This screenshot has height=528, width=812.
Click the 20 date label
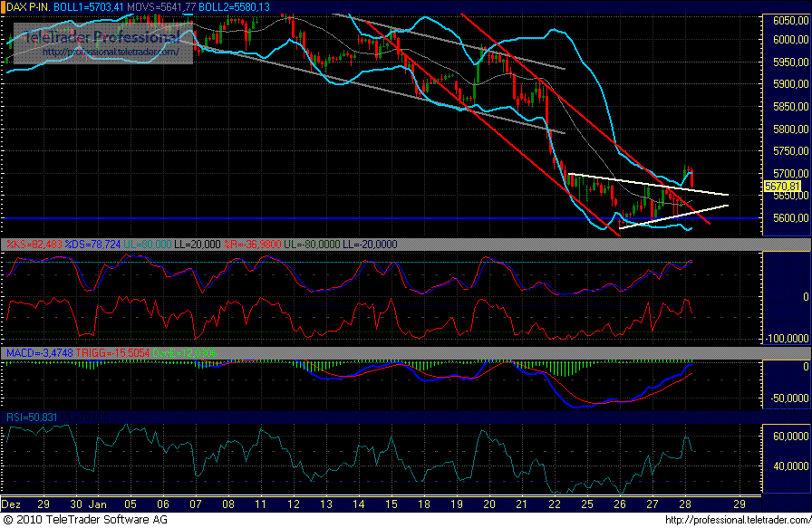point(488,504)
